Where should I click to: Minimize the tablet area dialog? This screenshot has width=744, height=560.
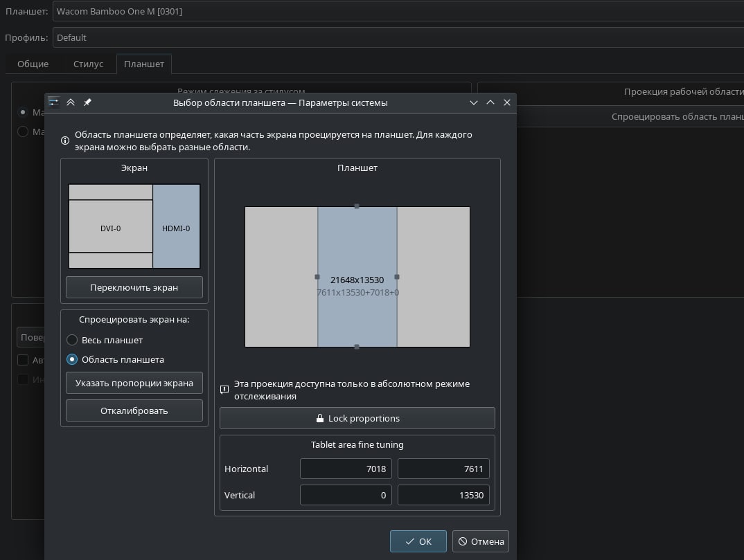(474, 103)
